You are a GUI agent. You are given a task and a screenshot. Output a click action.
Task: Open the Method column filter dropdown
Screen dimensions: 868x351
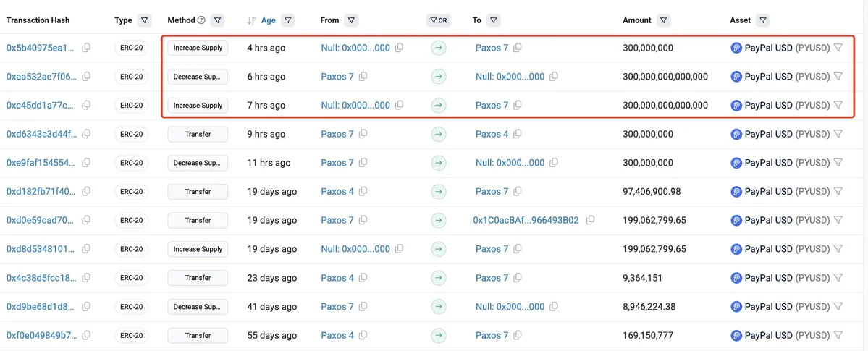point(218,20)
